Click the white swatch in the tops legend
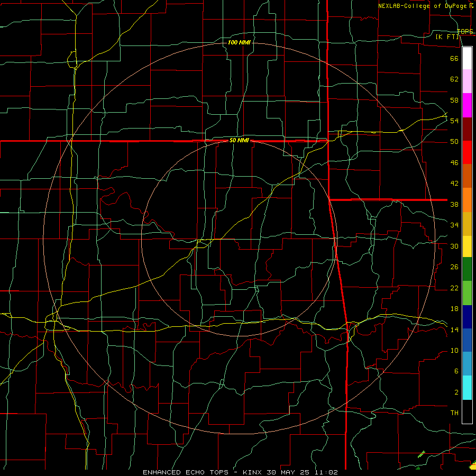 click(467, 58)
